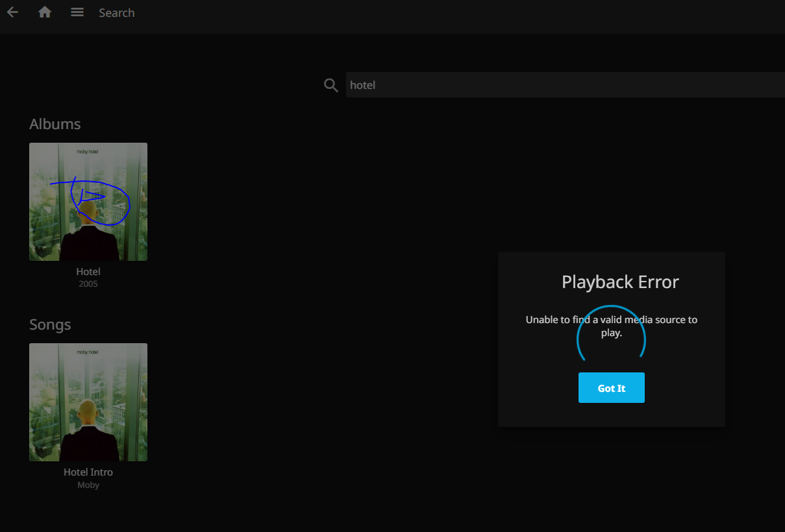Click the magnifying glass search icon
This screenshot has height=532, width=785.
[x=331, y=85]
